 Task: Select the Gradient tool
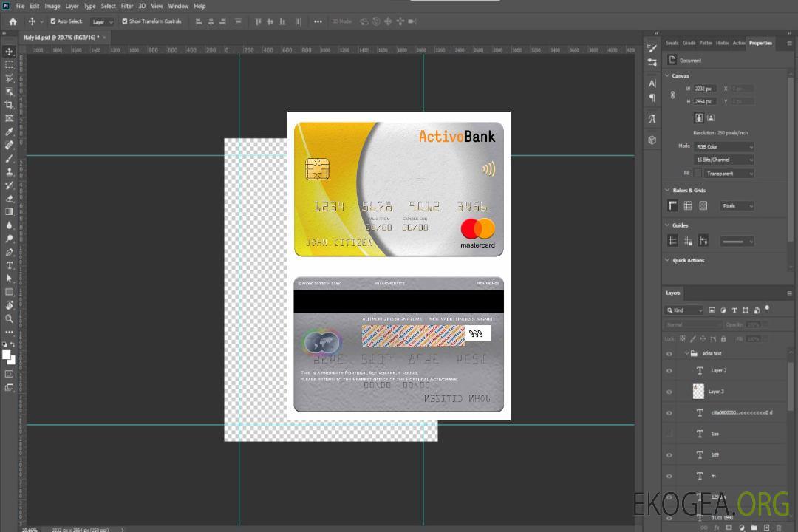click(9, 212)
